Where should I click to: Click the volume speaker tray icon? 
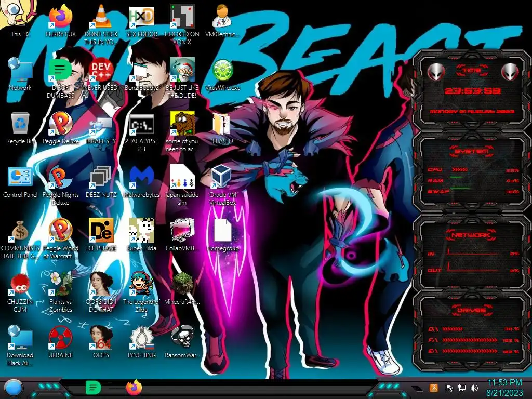click(x=474, y=388)
